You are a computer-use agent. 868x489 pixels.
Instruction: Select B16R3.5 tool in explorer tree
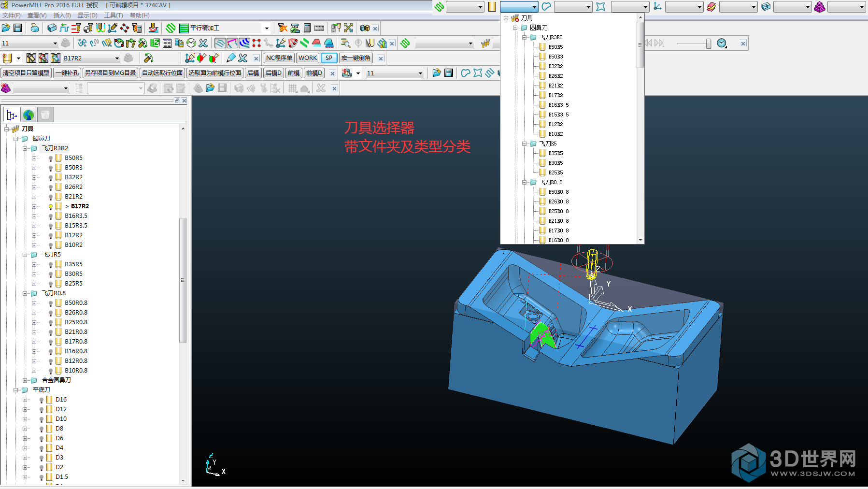(x=76, y=216)
